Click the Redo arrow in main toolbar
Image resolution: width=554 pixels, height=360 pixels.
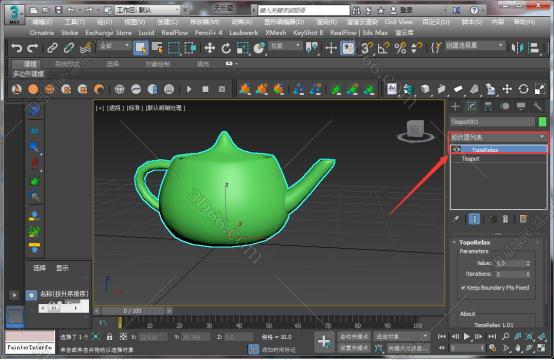pos(33,48)
